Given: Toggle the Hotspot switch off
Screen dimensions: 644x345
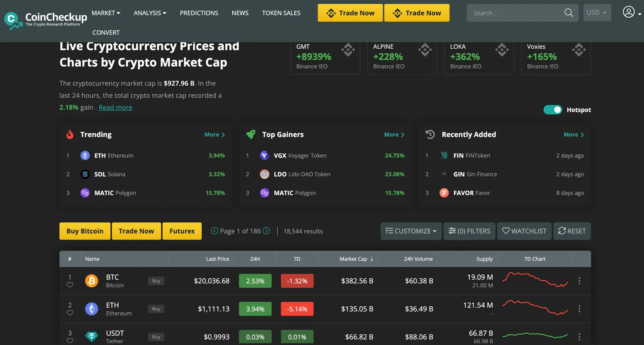Looking at the screenshot, I should [553, 110].
